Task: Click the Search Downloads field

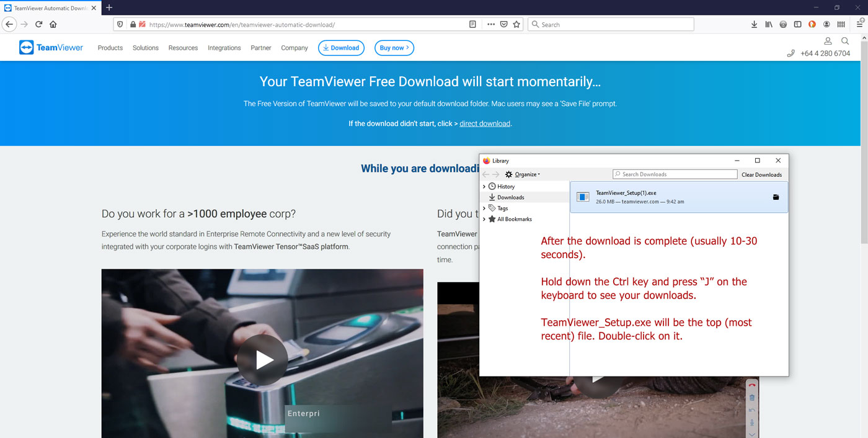Action: 675,174
